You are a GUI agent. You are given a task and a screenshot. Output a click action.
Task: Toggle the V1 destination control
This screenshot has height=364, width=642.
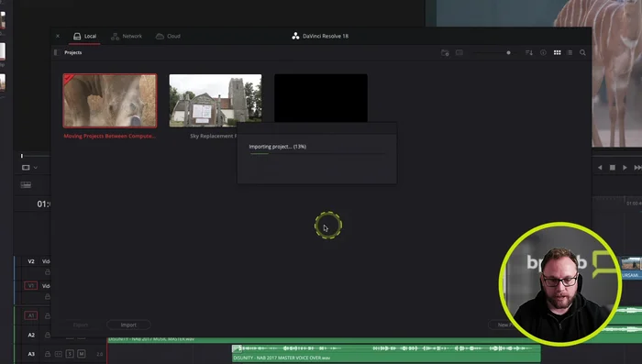tap(30, 286)
